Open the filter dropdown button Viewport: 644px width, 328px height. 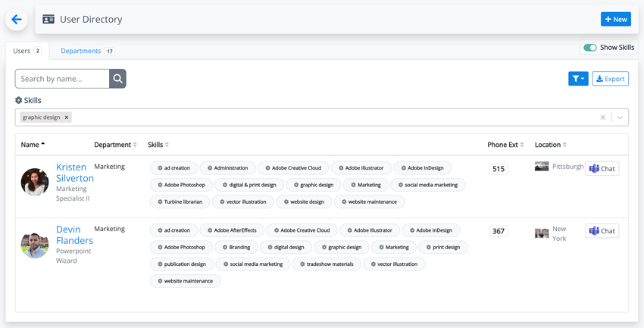click(578, 79)
